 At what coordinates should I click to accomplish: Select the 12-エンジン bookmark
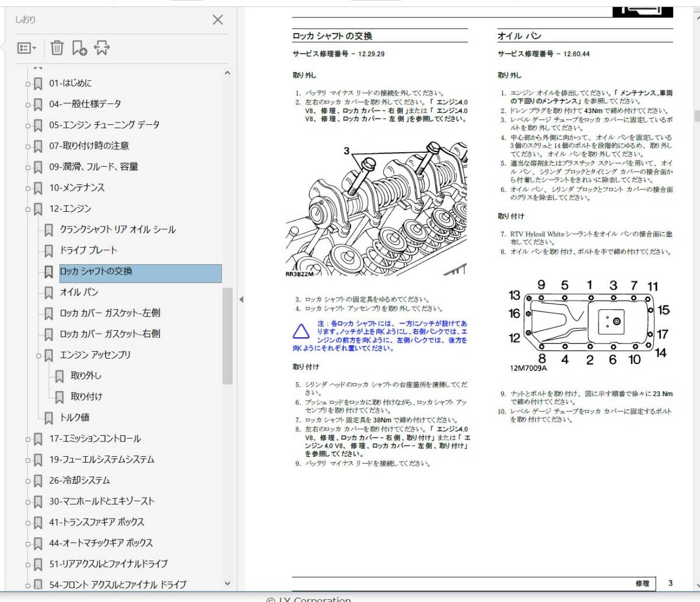tap(70, 209)
